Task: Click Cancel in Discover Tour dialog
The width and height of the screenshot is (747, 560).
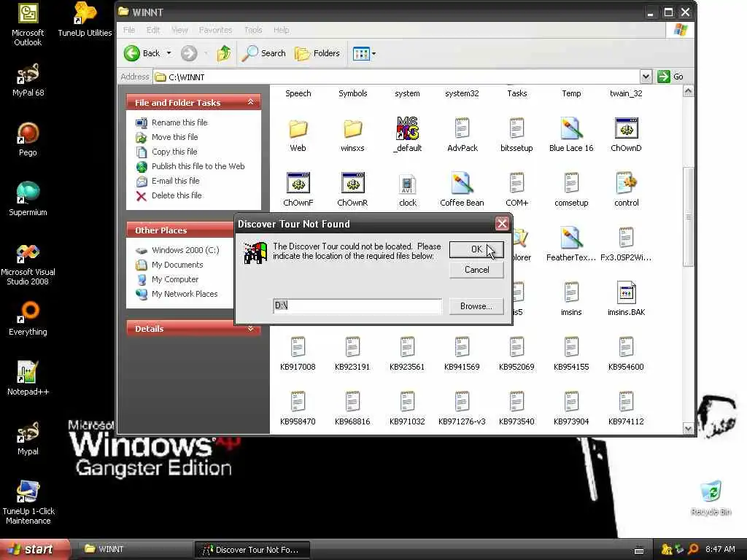Action: [x=476, y=270]
